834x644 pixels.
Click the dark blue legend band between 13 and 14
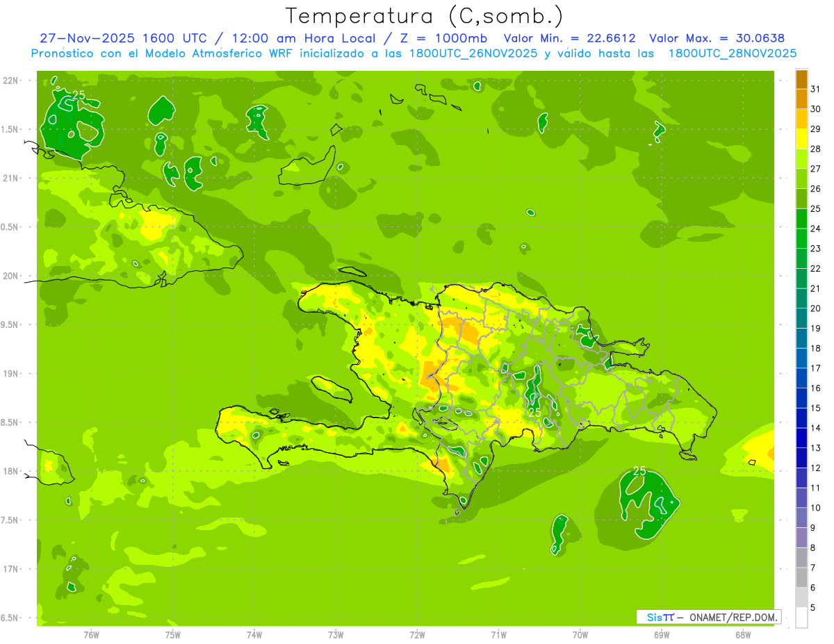point(801,438)
